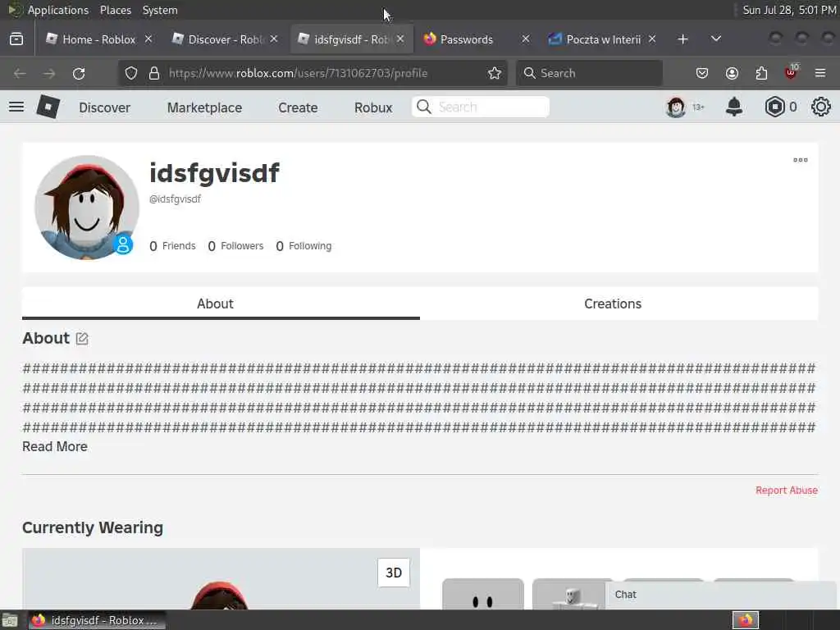Show the site security lock info
Image resolution: width=840 pixels, height=630 pixels.
click(154, 73)
